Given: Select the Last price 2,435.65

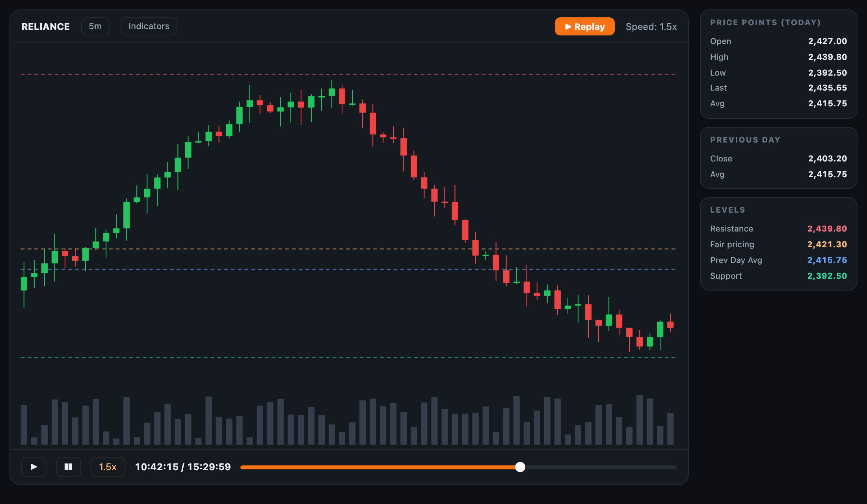Looking at the screenshot, I should (827, 88).
